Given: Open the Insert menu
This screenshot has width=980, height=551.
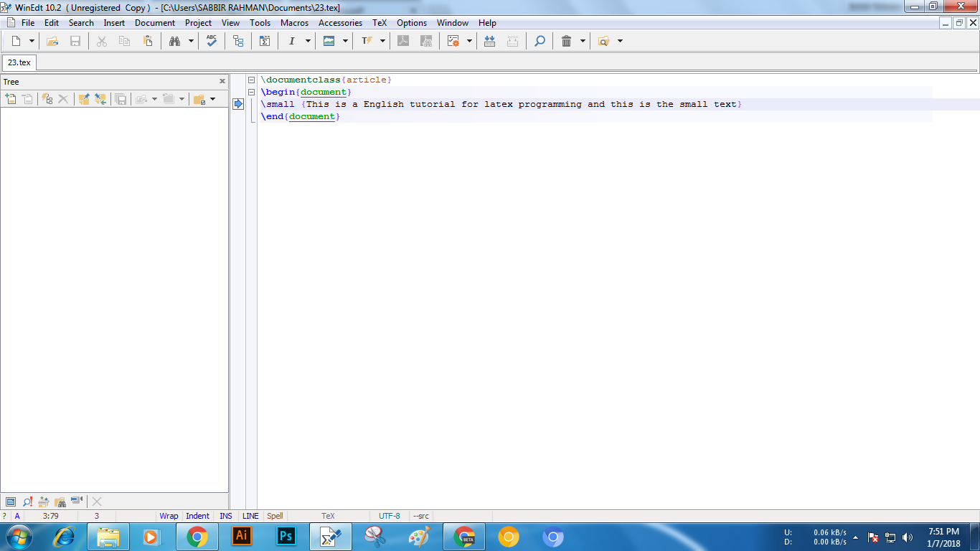Looking at the screenshot, I should point(114,23).
